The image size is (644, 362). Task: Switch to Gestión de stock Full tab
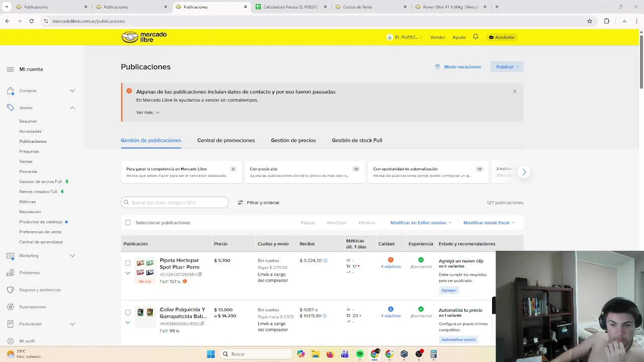(x=357, y=140)
